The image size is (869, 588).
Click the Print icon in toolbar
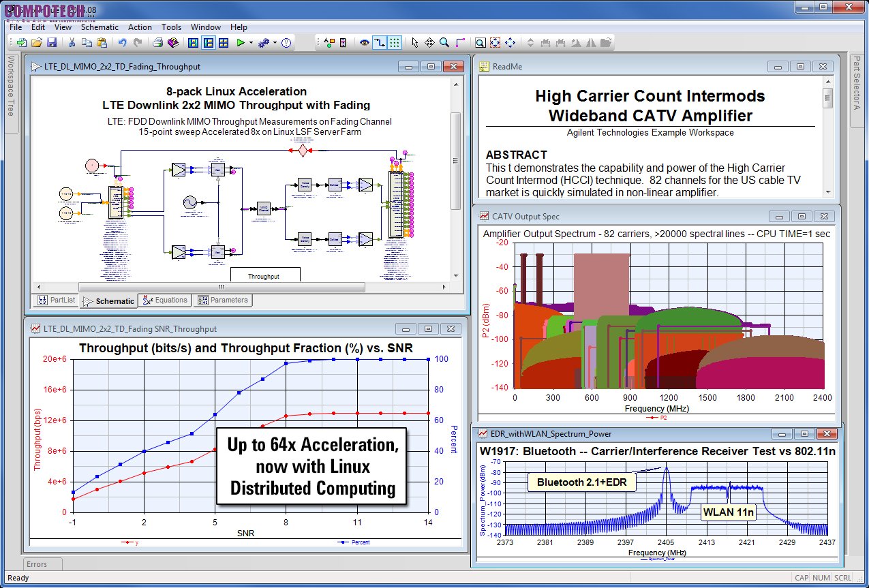tap(157, 43)
